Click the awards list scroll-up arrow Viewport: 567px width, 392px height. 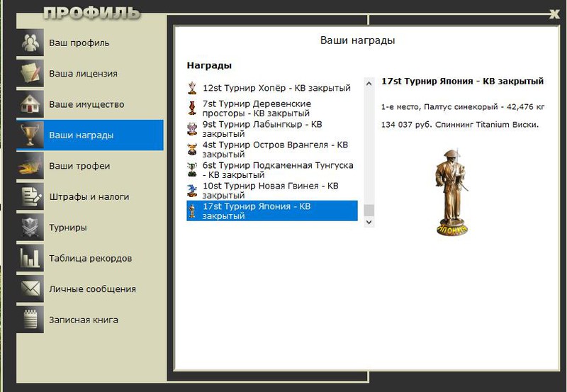coord(369,84)
